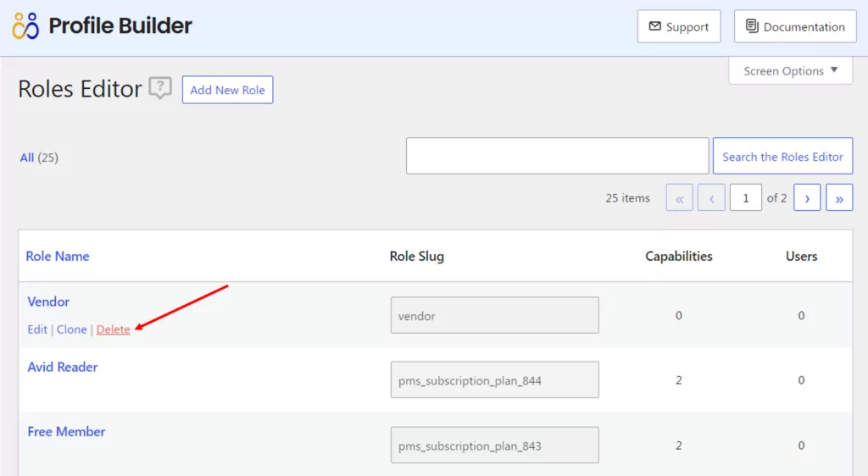Click Free Member's users count 0
868x476 pixels.
(801, 446)
